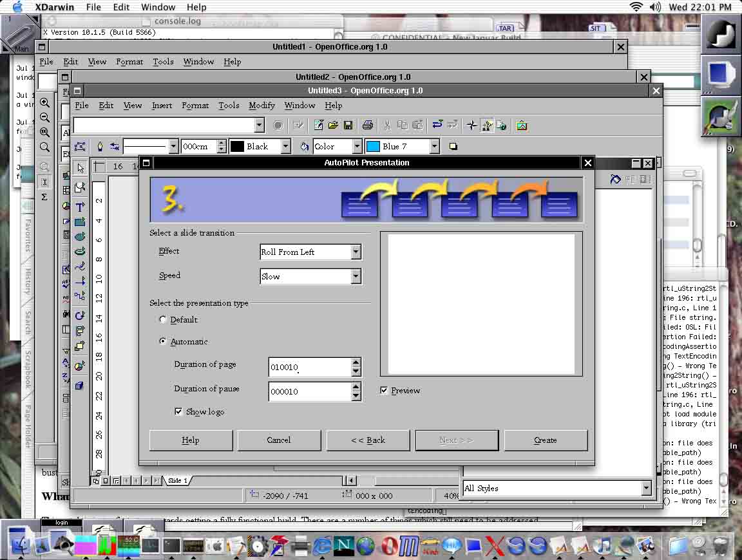Screen dimensions: 742x560
Task: Click the Undo icon in Untitled3 toolbar
Action: click(x=437, y=126)
